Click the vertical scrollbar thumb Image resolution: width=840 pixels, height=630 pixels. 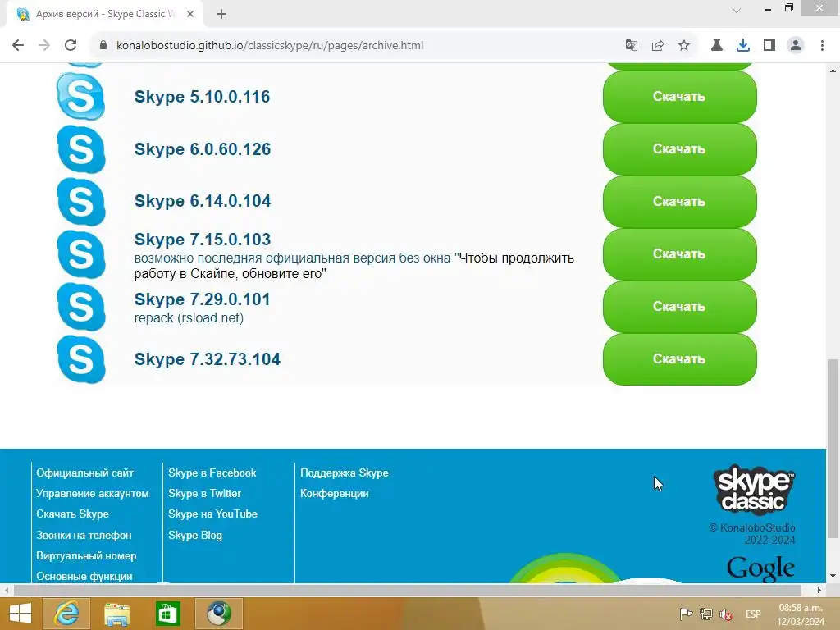(833, 448)
